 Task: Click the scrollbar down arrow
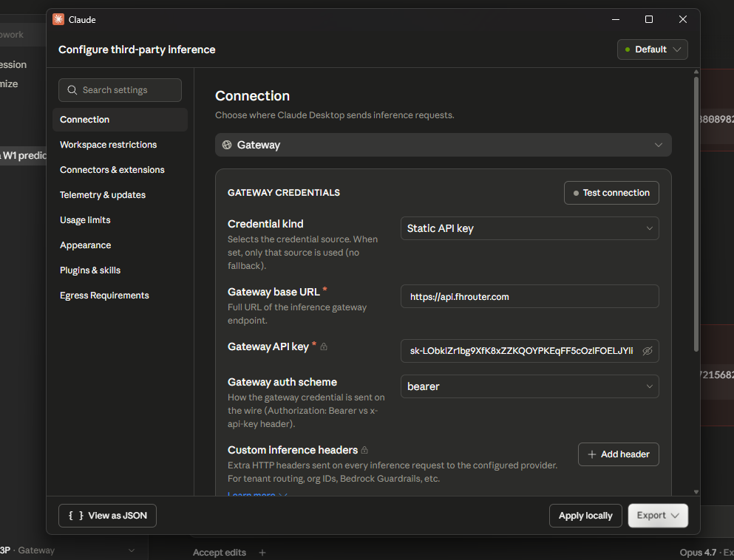pos(696,492)
